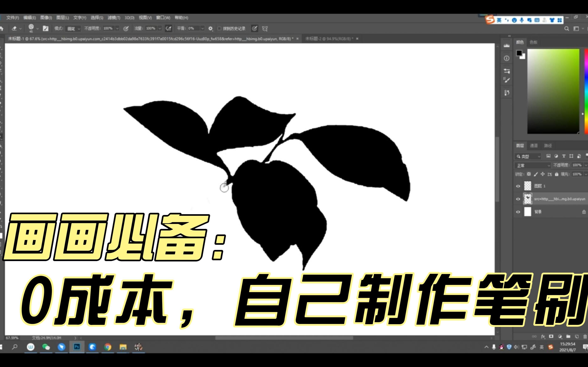Click the Add layer mask icon in Layers panel

pos(551,337)
